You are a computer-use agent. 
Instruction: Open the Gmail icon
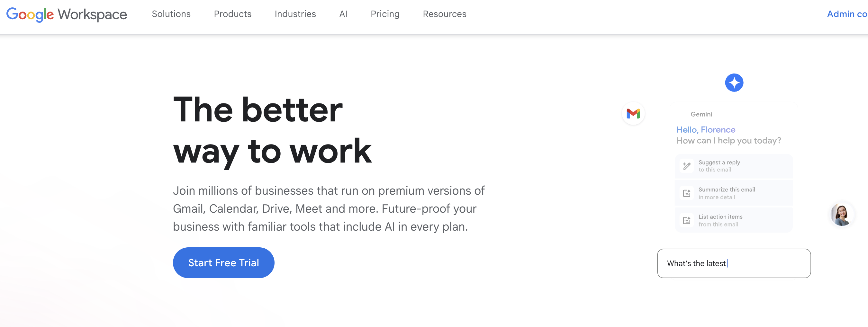[x=633, y=114]
